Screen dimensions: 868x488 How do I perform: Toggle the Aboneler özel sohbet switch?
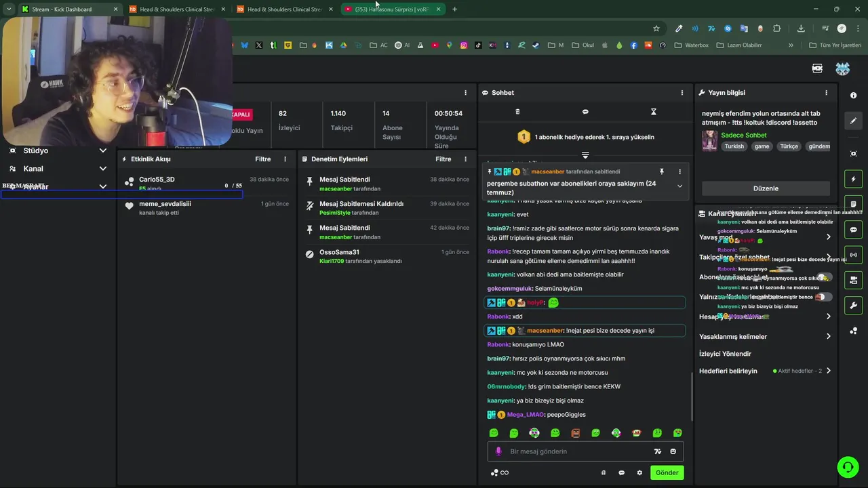[x=824, y=277]
